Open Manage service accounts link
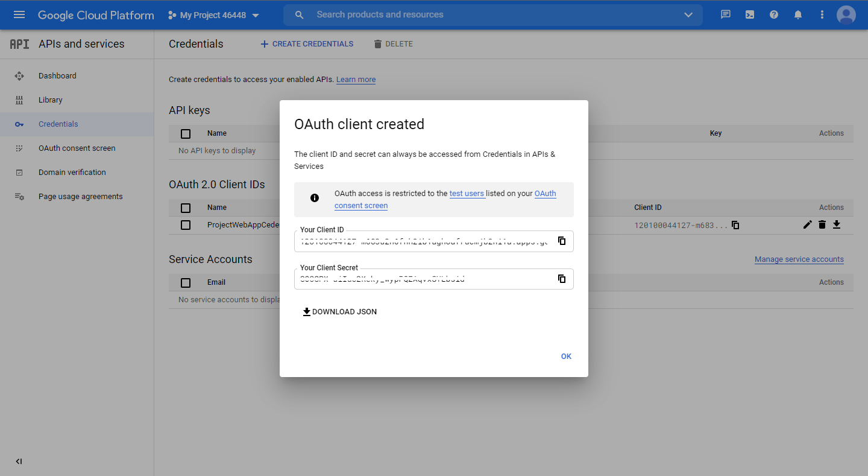The width and height of the screenshot is (868, 476). point(799,259)
